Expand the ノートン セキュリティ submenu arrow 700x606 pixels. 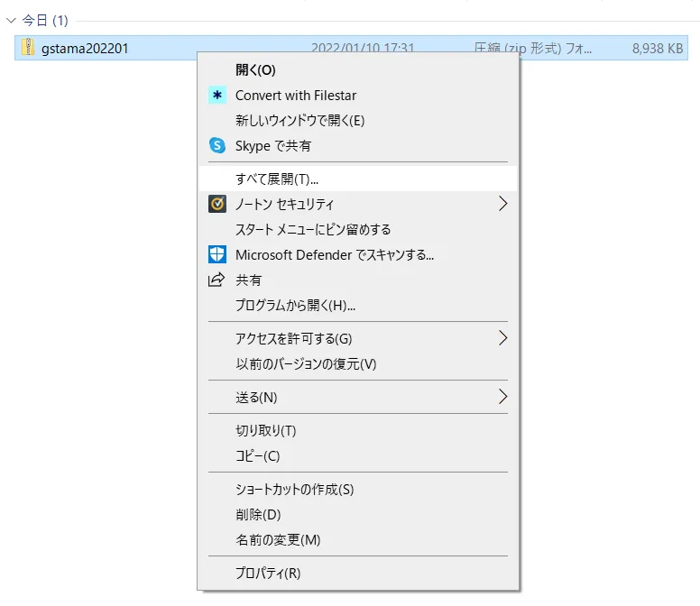502,204
